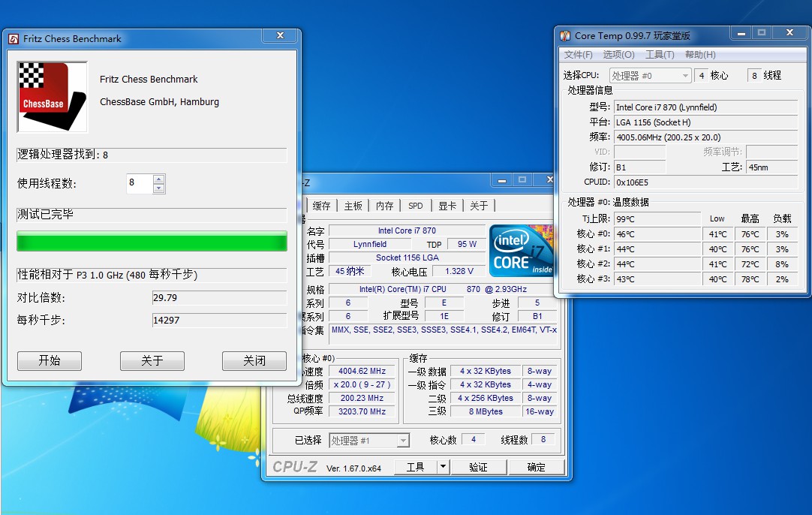
Task: Click the Intel Core i7 logo
Action: (521, 251)
